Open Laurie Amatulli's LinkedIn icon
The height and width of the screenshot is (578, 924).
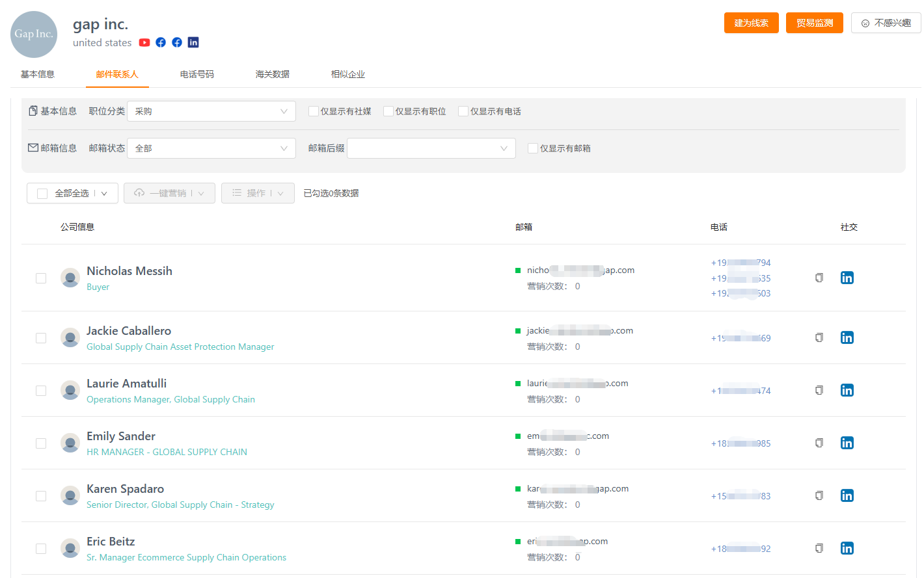pyautogui.click(x=847, y=390)
